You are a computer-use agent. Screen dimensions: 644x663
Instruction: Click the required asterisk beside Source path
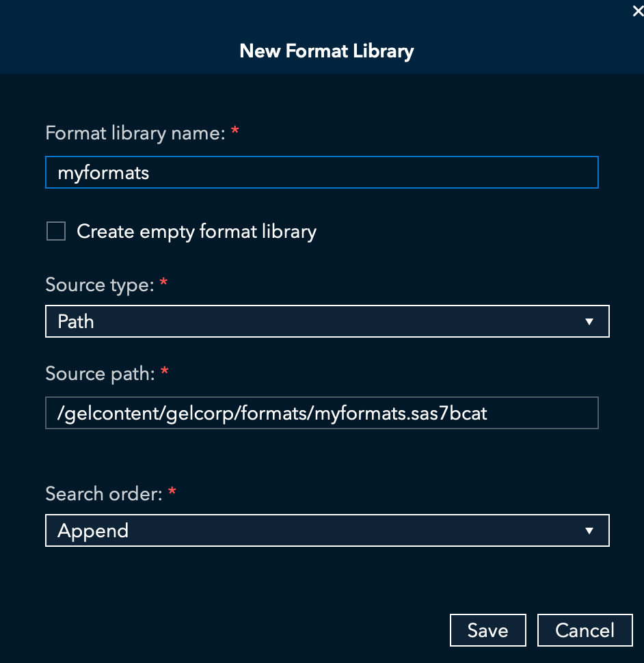click(x=165, y=371)
